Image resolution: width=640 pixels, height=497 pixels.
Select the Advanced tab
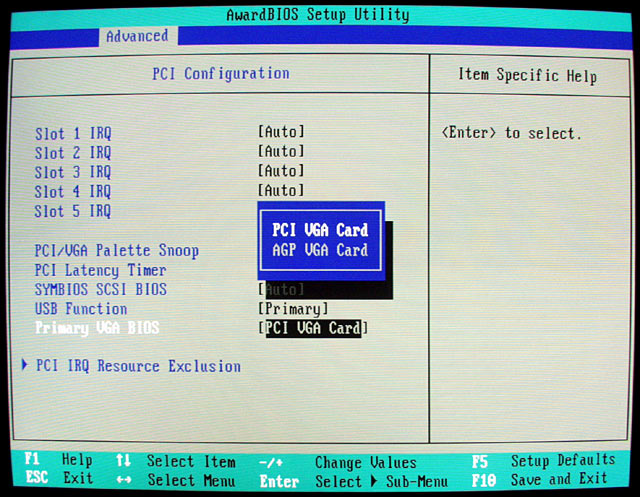pyautogui.click(x=137, y=36)
